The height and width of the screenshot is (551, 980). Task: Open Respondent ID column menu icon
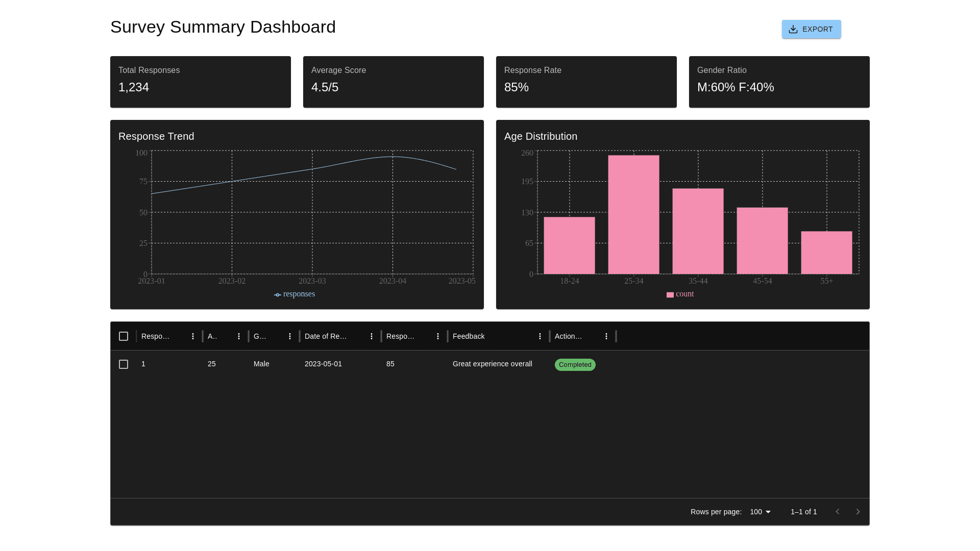coord(193,336)
